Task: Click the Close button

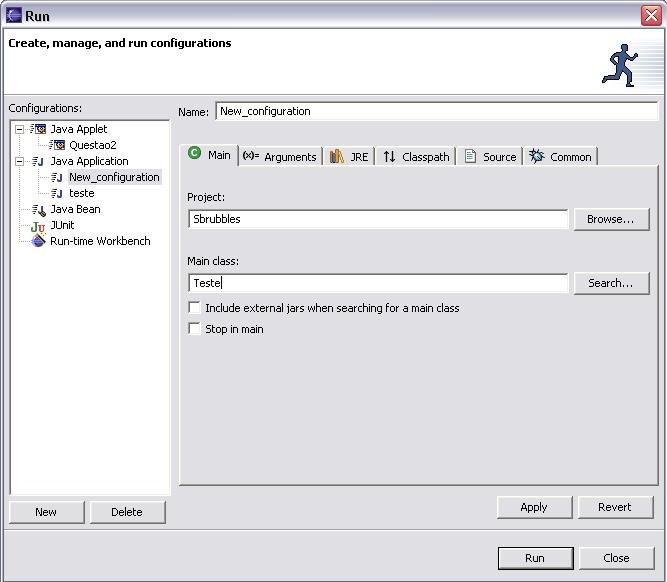Action: (x=616, y=558)
